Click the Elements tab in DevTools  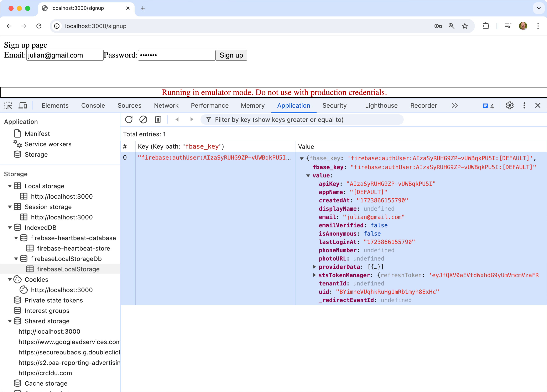(x=55, y=105)
